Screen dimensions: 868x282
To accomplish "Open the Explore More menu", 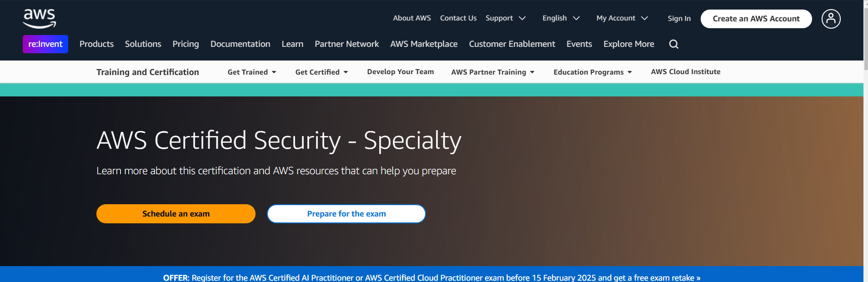I will [x=629, y=44].
